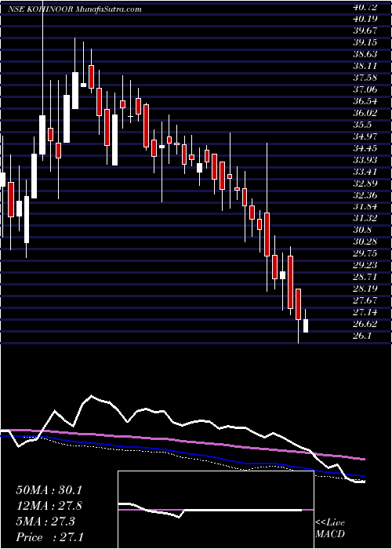Select the 34.97 price axis label
The width and height of the screenshot is (392, 549).
365,136
